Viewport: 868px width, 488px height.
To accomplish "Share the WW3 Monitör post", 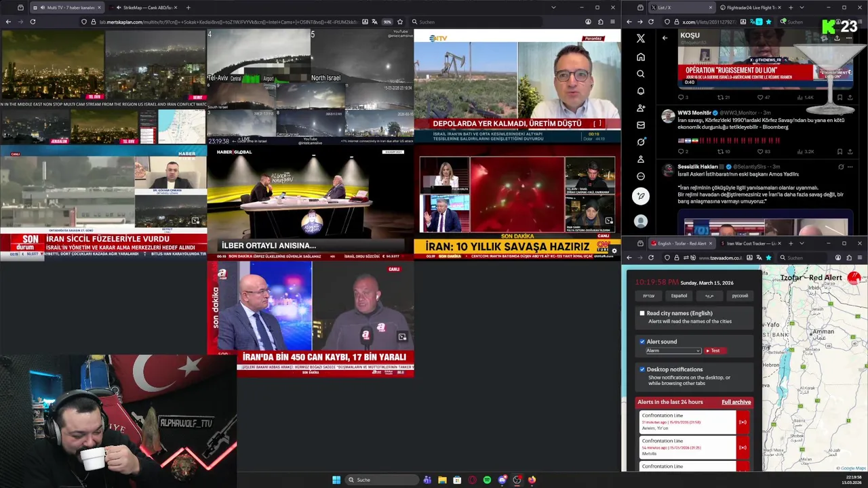I will coord(850,151).
